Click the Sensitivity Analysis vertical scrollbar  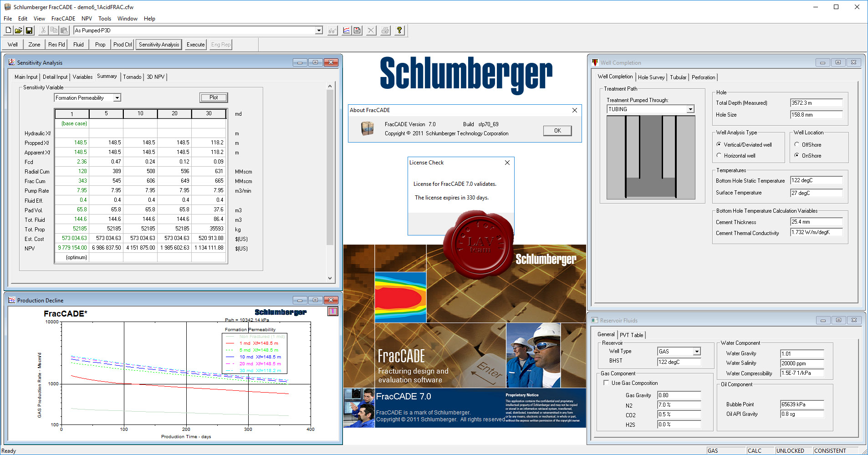tap(330, 182)
